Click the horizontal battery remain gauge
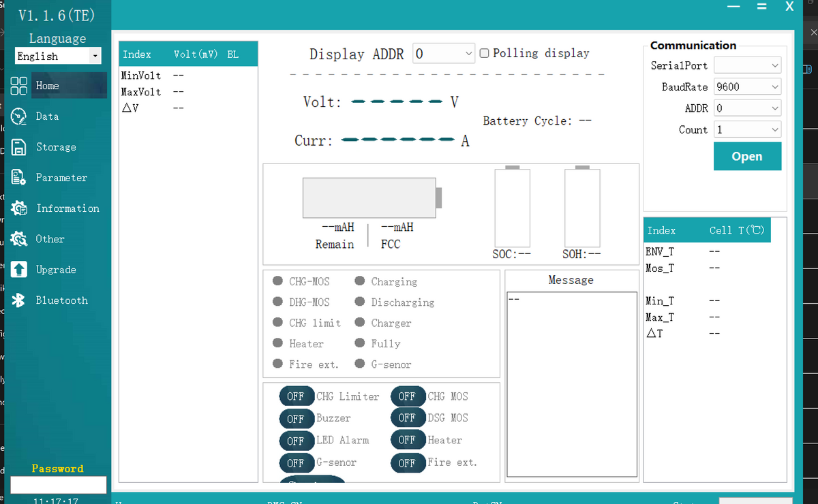 click(372, 198)
